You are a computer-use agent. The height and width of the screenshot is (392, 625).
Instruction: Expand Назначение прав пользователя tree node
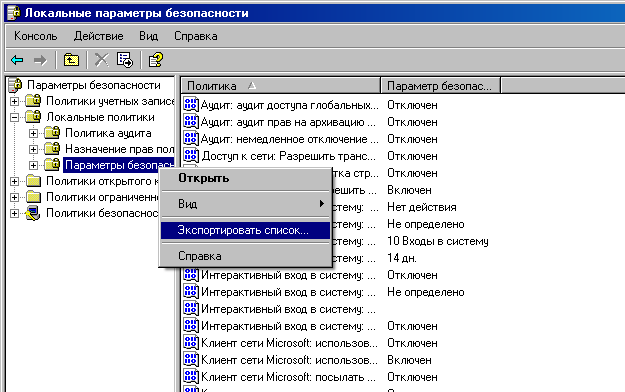[33, 149]
